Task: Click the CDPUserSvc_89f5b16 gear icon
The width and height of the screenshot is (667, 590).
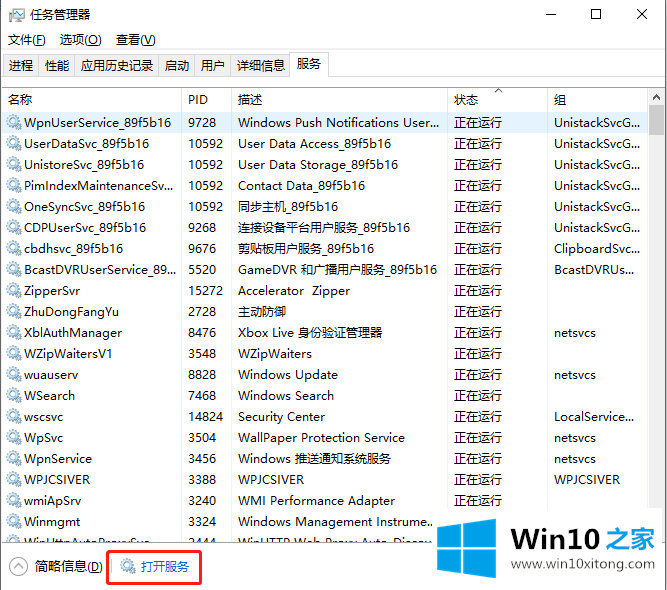Action: [x=14, y=227]
